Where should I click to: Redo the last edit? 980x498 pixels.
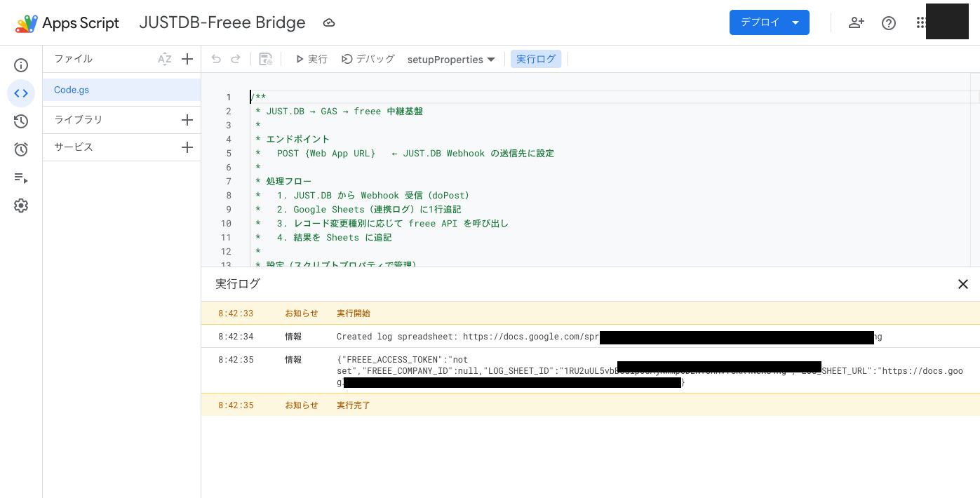tap(236, 60)
